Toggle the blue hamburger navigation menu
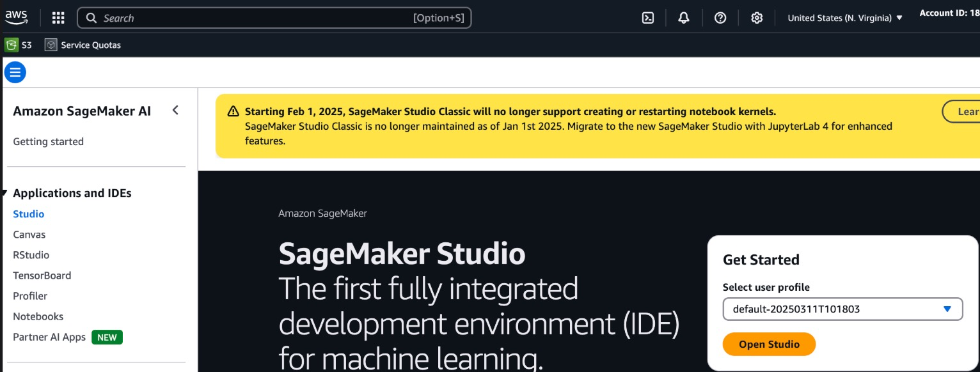Viewport: 980px width, 372px height. tap(15, 72)
